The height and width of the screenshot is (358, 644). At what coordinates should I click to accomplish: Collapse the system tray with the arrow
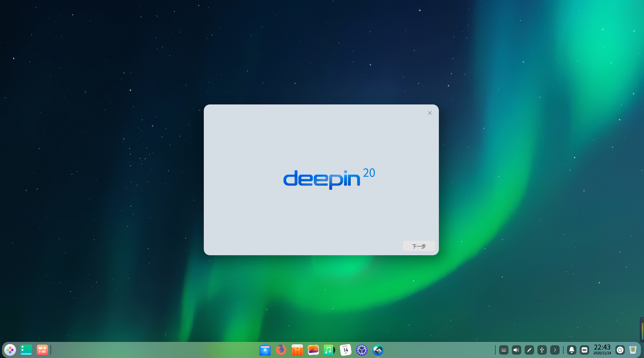pyautogui.click(x=555, y=350)
